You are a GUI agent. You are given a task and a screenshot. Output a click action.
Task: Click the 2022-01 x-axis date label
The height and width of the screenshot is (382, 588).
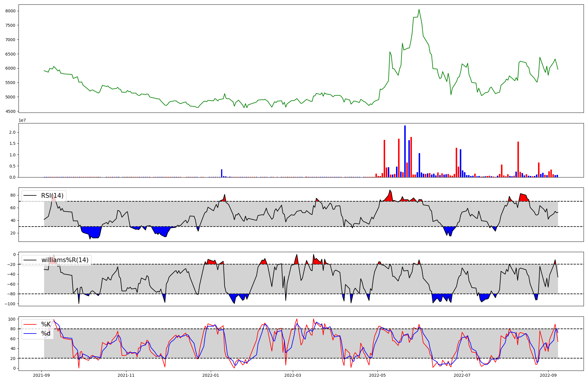[211, 375]
